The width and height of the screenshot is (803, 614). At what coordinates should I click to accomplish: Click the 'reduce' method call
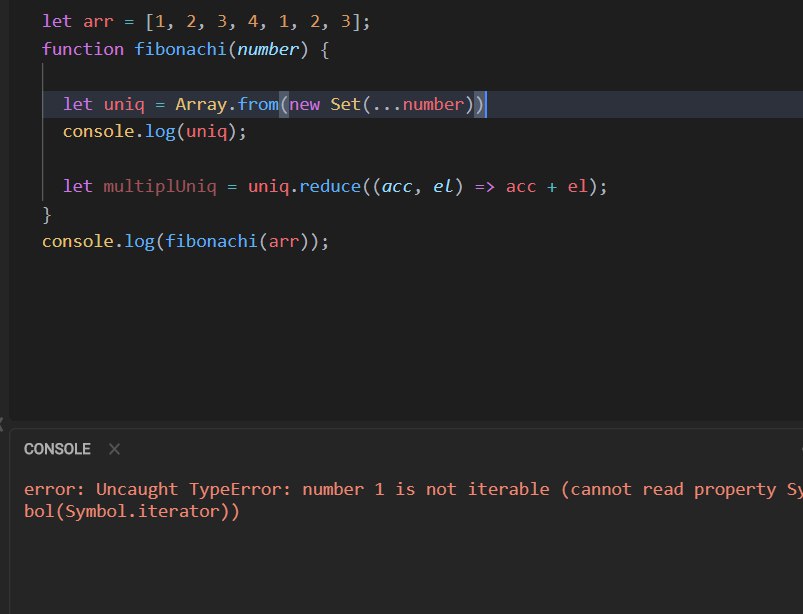click(x=330, y=186)
